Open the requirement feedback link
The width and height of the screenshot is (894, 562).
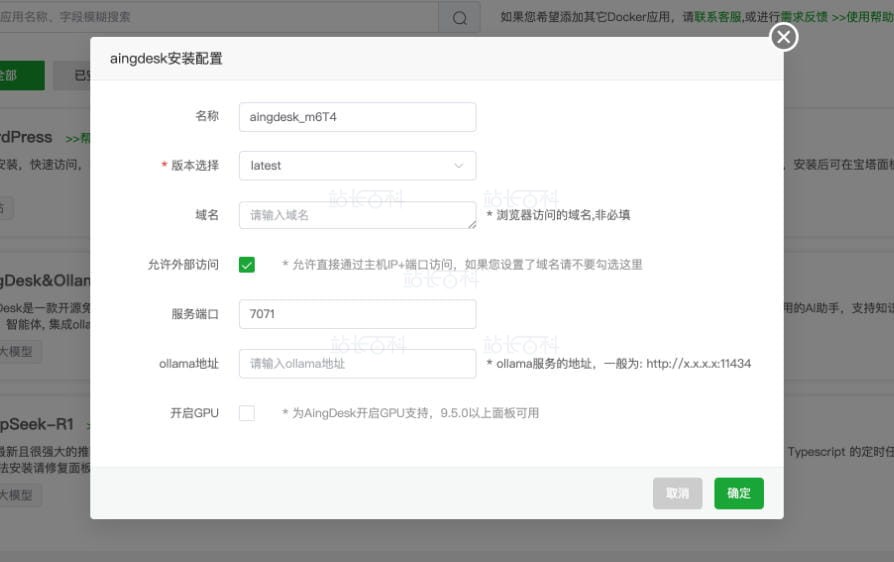(x=804, y=17)
